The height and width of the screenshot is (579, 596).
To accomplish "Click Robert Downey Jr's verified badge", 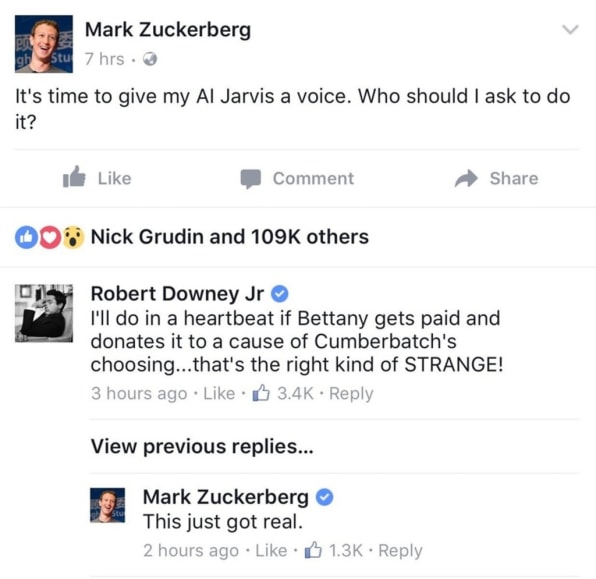I will click(x=279, y=294).
